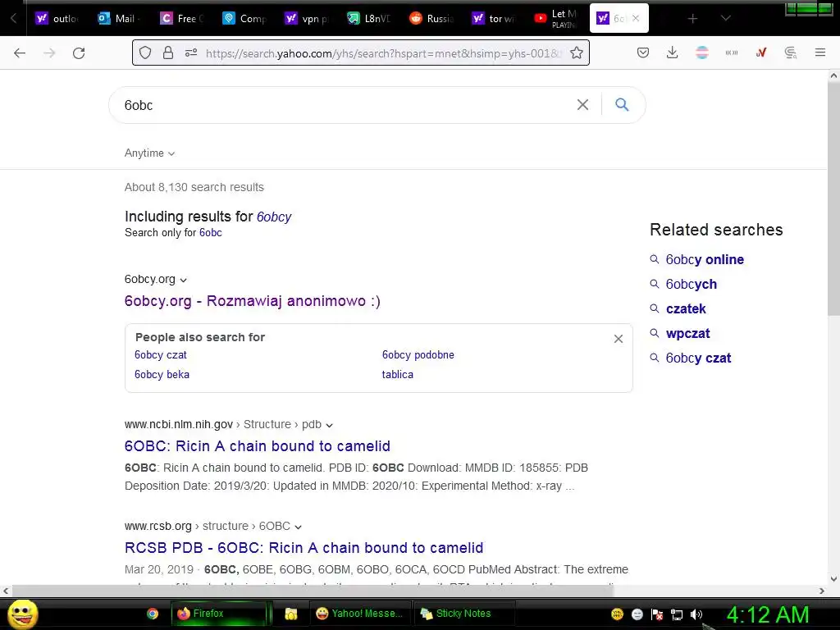Open the Firefox hamburger menu
The height and width of the screenshot is (630, 840).
tap(820, 52)
